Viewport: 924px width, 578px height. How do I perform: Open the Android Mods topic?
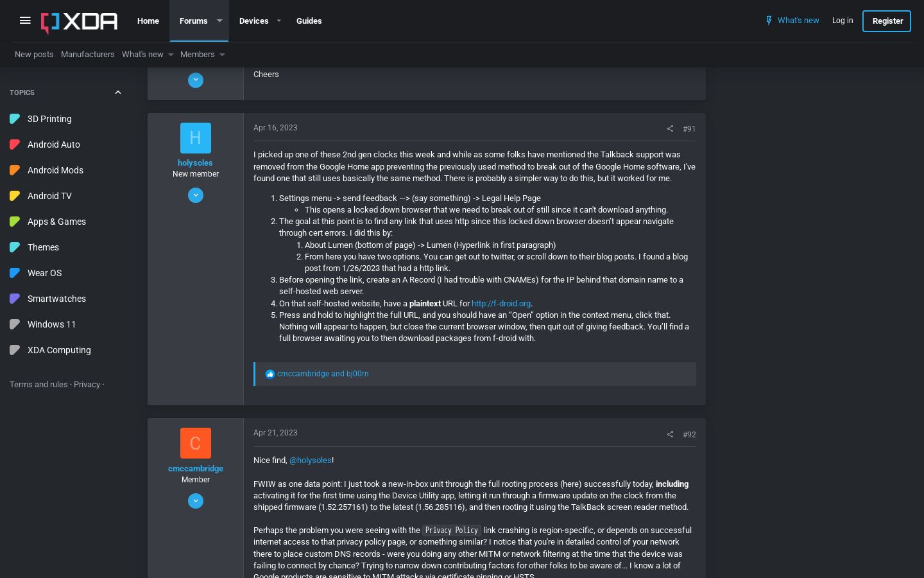tap(55, 170)
